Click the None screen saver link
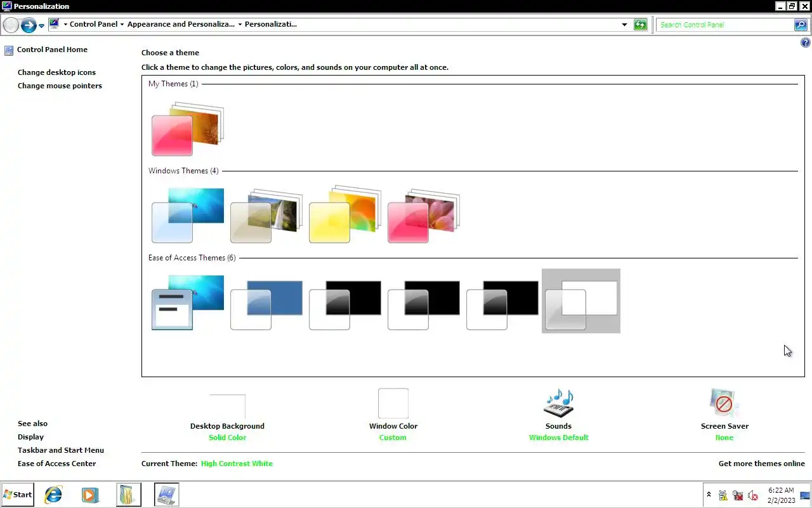812x508 pixels. point(724,438)
